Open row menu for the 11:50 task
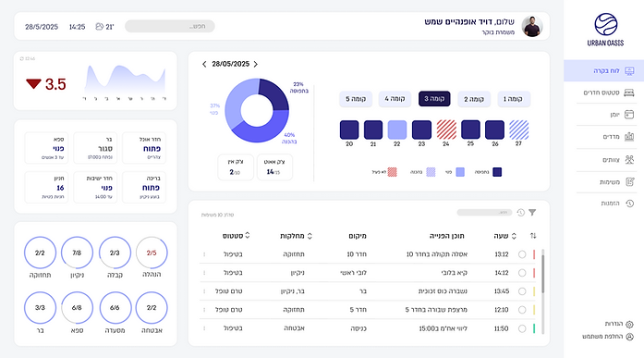 click(204, 328)
